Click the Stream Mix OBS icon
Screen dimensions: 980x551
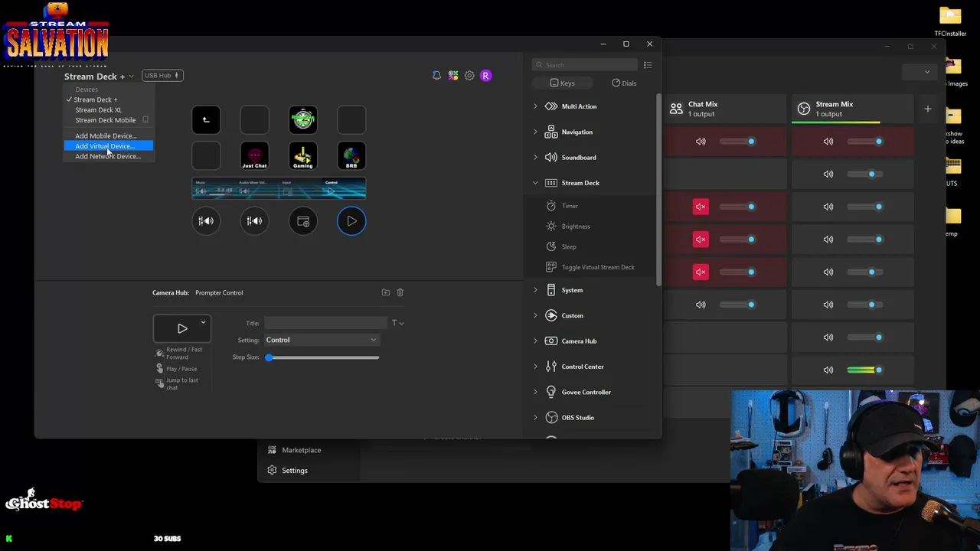804,109
